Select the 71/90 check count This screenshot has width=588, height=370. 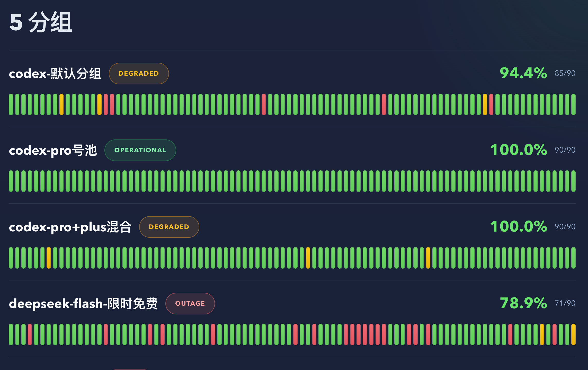tap(565, 303)
